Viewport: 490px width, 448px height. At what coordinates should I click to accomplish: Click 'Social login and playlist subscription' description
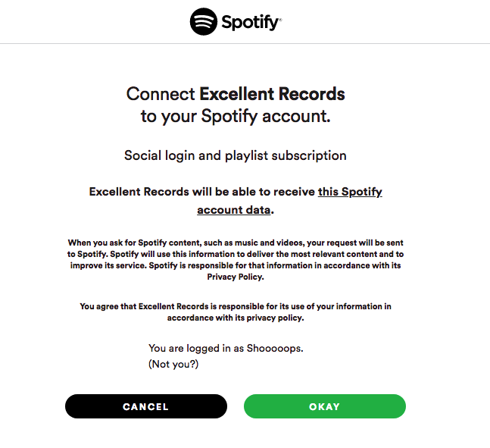point(236,155)
